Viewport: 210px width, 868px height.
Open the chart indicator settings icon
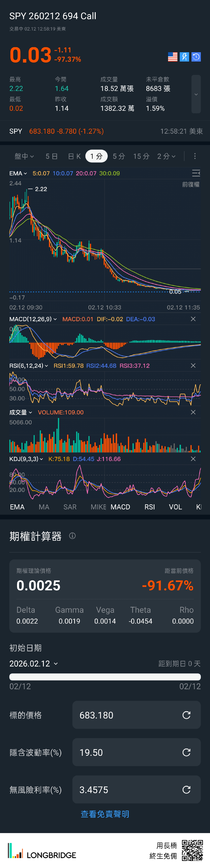pos(196,173)
